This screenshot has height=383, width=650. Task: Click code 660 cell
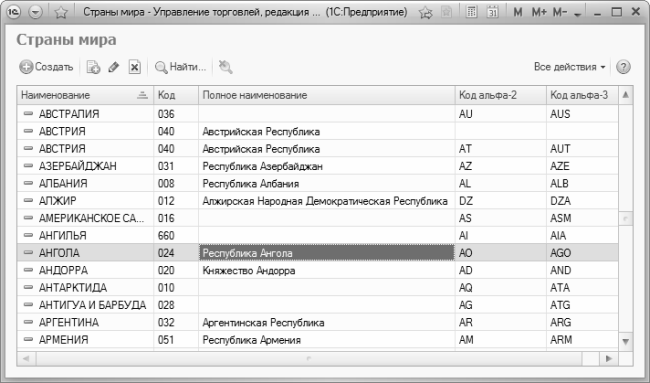tap(176, 235)
